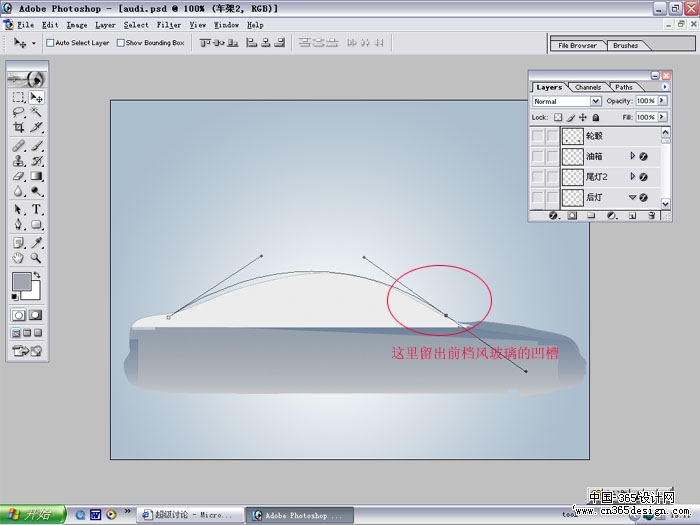Choose the Dodge tool

(x=36, y=192)
